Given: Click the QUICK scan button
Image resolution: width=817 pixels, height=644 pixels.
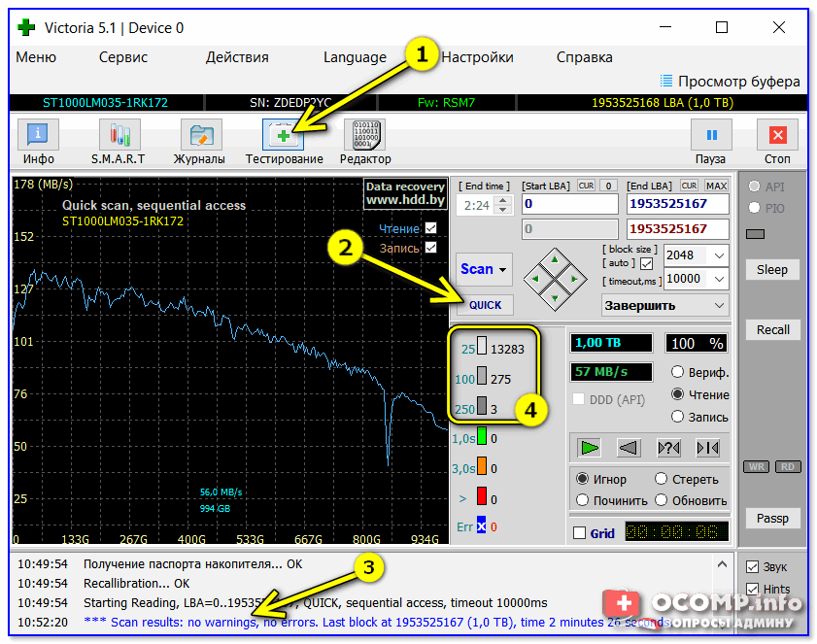Looking at the screenshot, I should 486,305.
